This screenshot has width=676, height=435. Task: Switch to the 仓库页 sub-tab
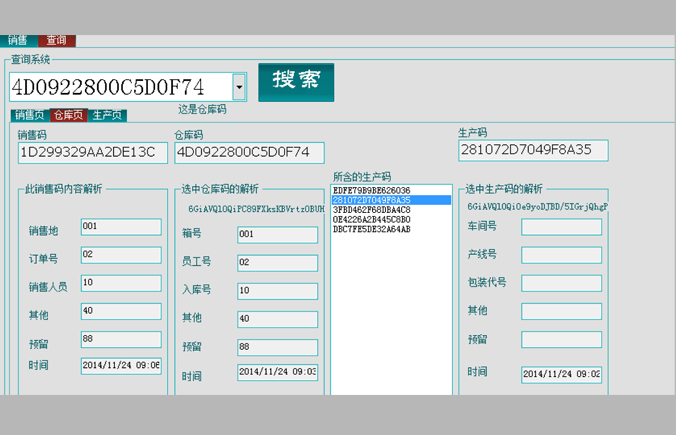(69, 116)
